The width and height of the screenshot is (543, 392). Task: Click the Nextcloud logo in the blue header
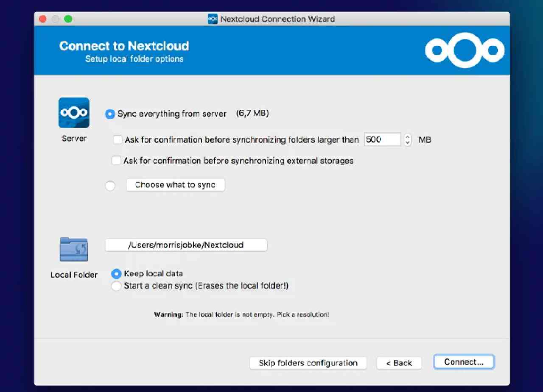(465, 50)
